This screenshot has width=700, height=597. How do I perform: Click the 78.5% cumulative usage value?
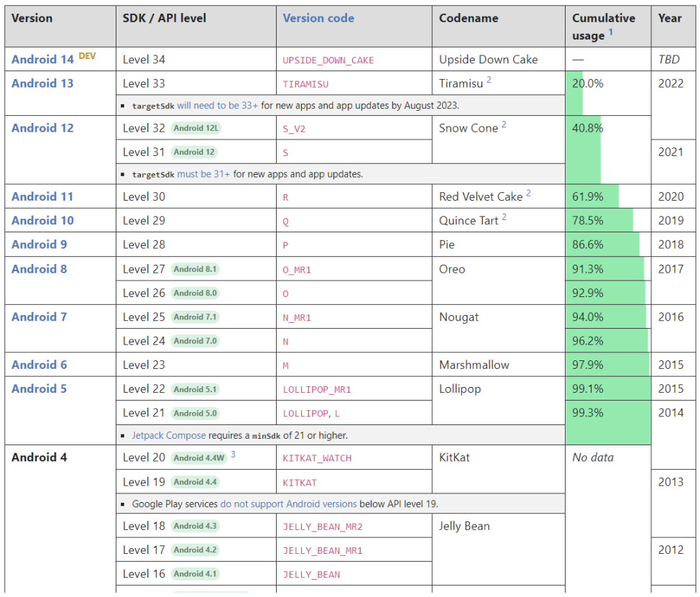(x=587, y=221)
